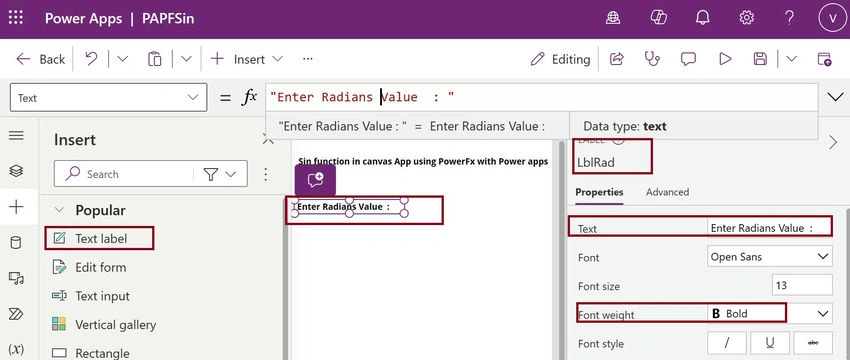Open the Font dropdown showing Open Sans

[770, 256]
